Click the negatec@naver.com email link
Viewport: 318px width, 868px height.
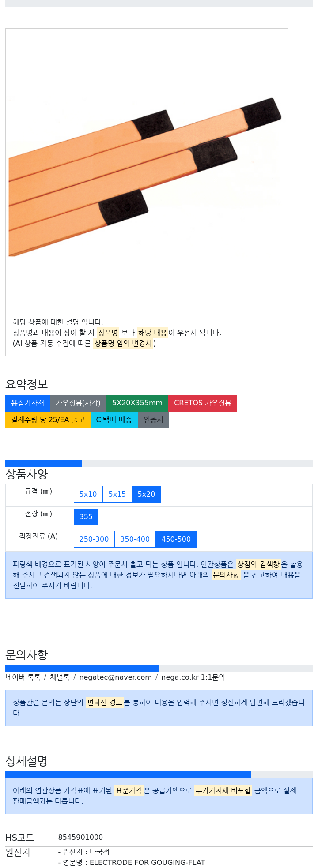pos(115,677)
